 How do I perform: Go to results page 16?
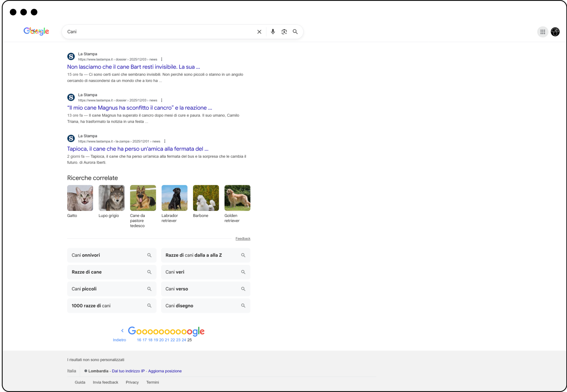tap(139, 340)
